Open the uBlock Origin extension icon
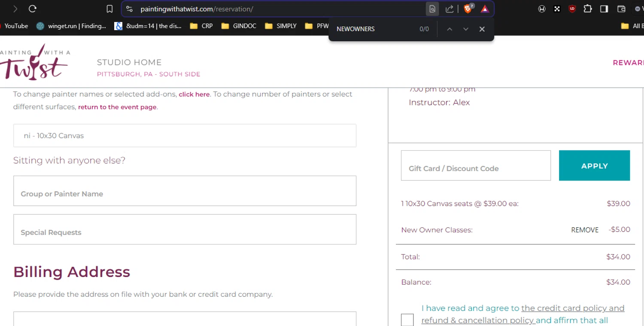Image resolution: width=644 pixels, height=326 pixels. 572,9
